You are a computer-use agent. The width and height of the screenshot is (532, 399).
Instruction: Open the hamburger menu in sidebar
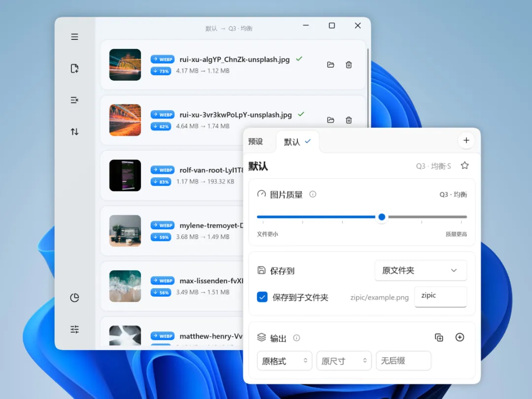point(75,36)
